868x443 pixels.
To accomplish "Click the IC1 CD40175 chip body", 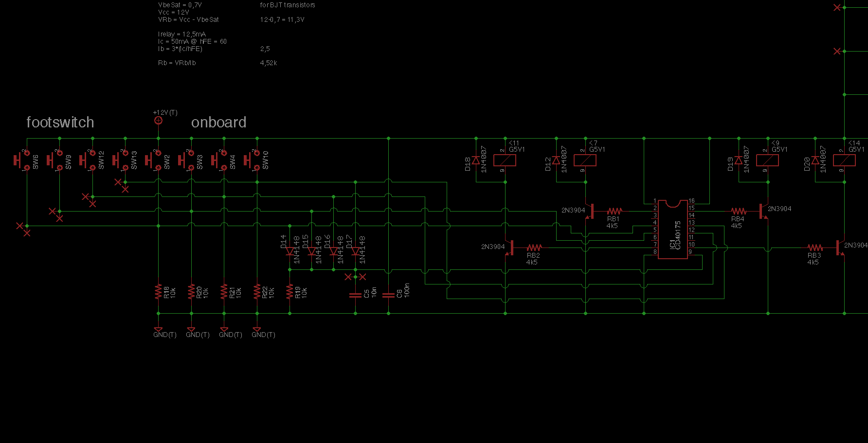I will 672,229.
